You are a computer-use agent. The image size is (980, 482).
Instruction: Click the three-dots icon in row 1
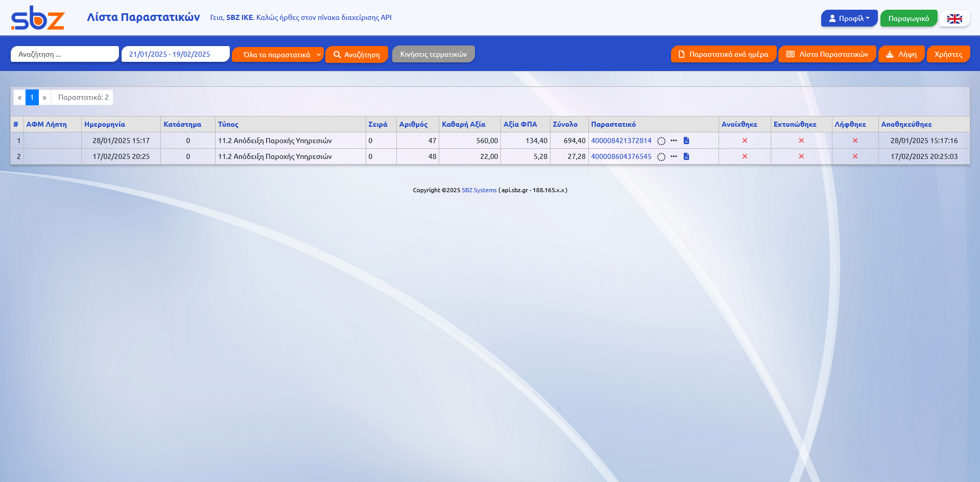[674, 141]
